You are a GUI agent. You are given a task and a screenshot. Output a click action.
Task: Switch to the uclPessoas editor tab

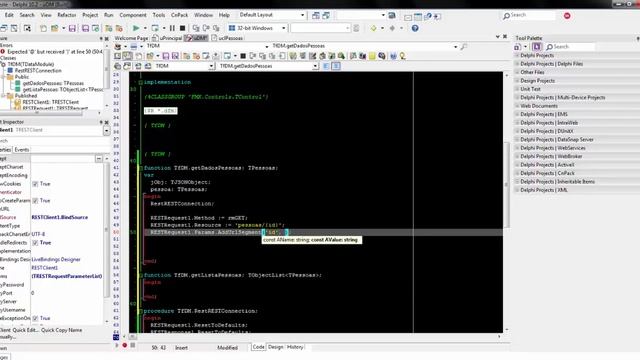tap(227, 38)
